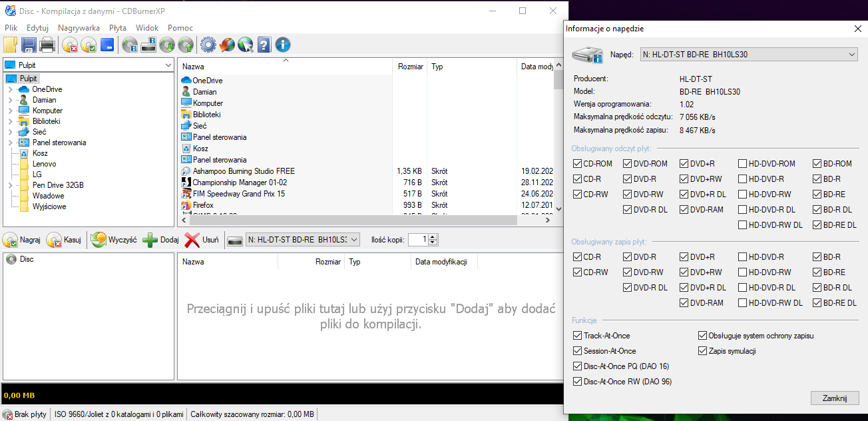Toggle the Session-At-Once checkbox
This screenshot has width=868, height=421.
click(x=578, y=351)
